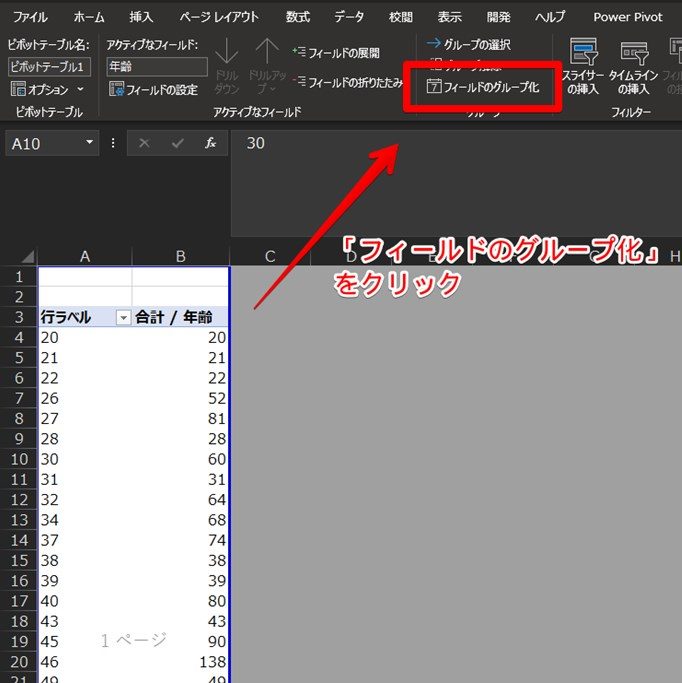Click タイムラインの挿入 icon

633,67
